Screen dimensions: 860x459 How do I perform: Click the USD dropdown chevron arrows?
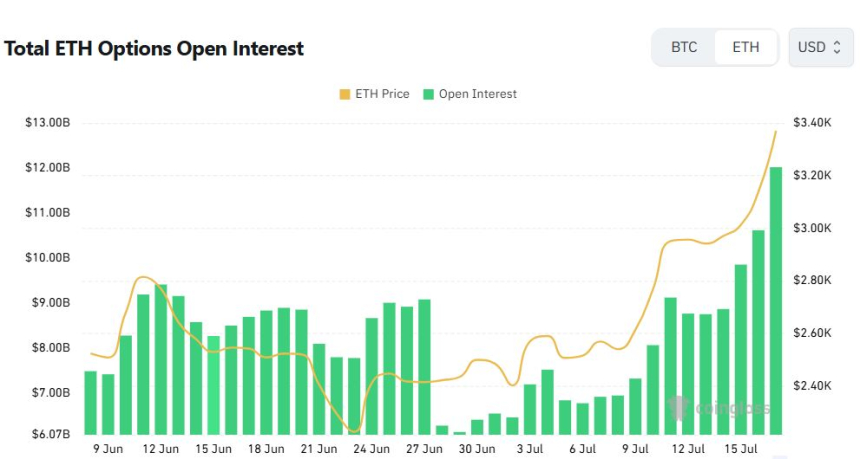click(837, 47)
